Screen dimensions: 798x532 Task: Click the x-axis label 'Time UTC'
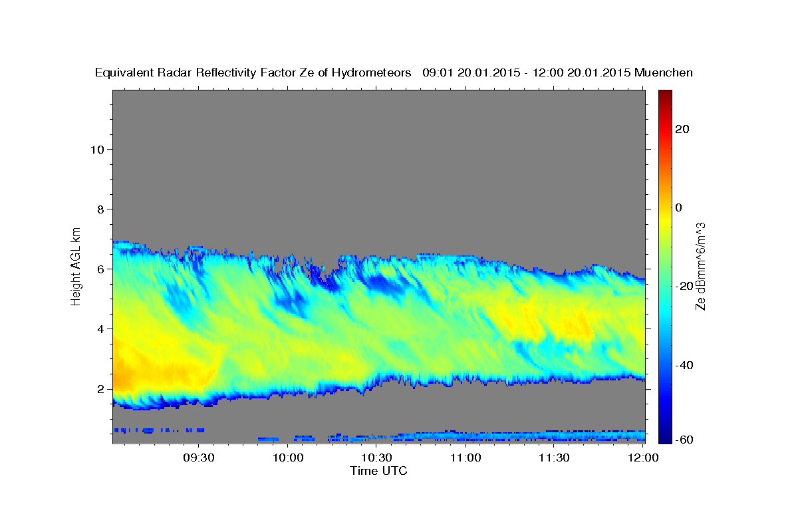(378, 471)
